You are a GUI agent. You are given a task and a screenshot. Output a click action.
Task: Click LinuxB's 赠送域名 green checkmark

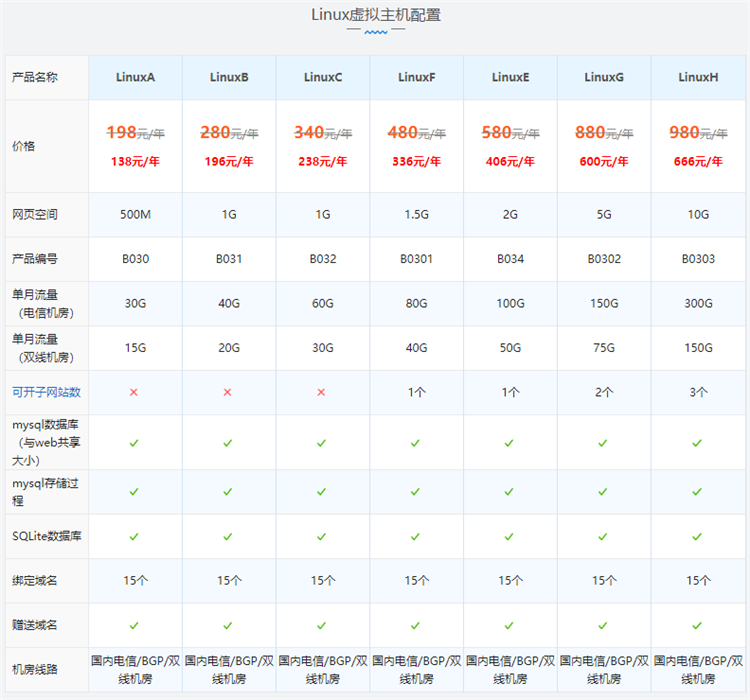pyautogui.click(x=228, y=625)
